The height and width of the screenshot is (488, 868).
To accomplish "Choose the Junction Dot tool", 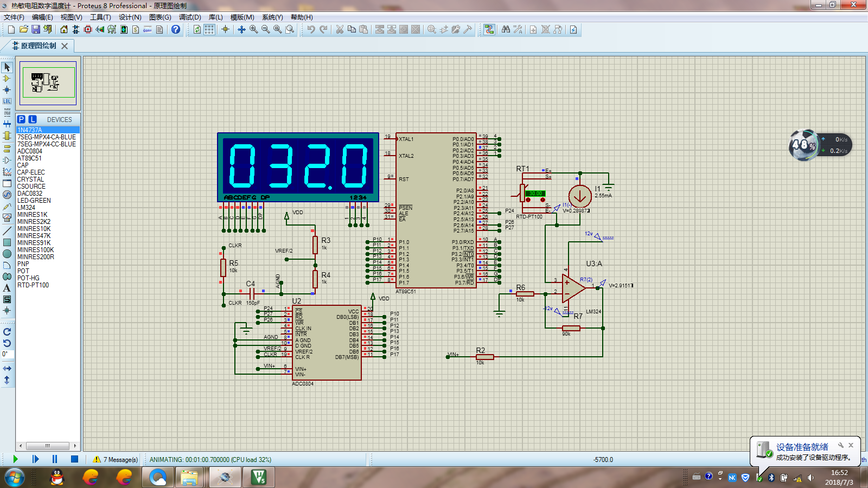I will point(7,90).
